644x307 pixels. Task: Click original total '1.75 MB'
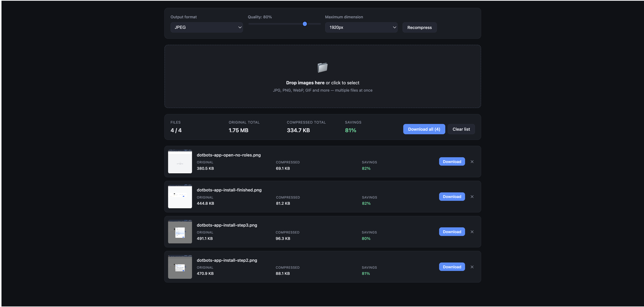coord(238,130)
